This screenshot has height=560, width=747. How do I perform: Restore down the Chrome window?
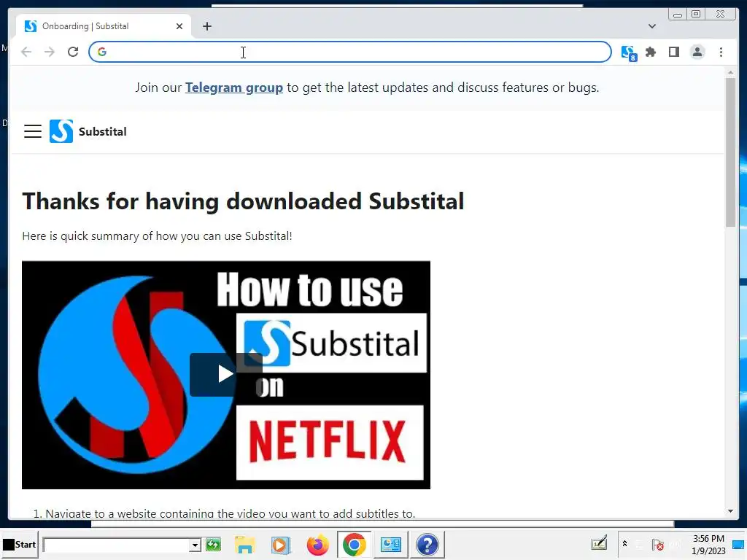(696, 15)
